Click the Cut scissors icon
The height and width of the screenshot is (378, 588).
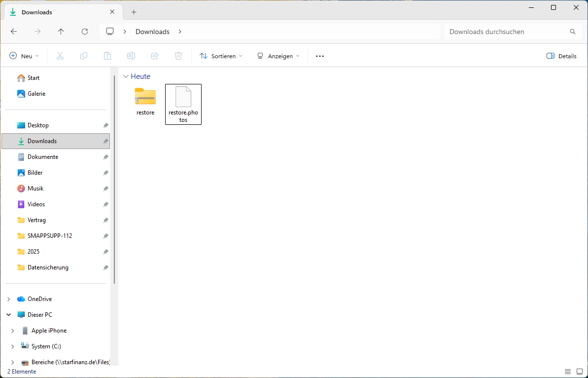[x=60, y=56]
